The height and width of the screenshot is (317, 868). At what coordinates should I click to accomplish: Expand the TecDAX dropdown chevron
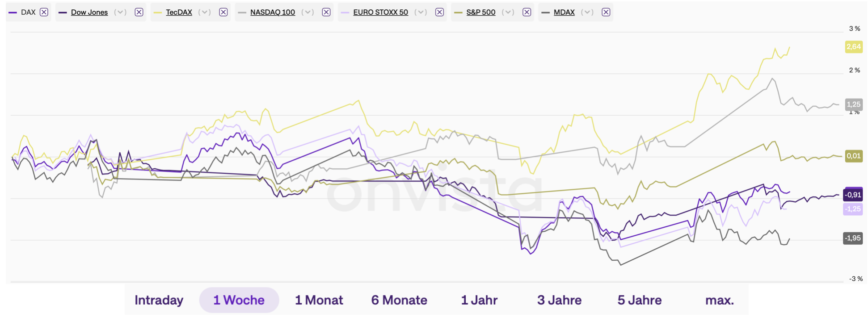point(204,12)
